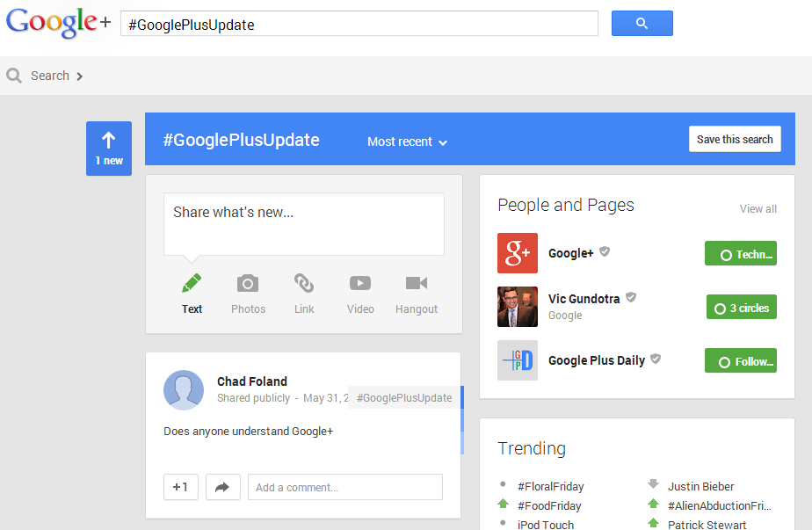The height and width of the screenshot is (530, 812).
Task: Open Google Plus Daily logo thumbnail
Action: coord(518,360)
